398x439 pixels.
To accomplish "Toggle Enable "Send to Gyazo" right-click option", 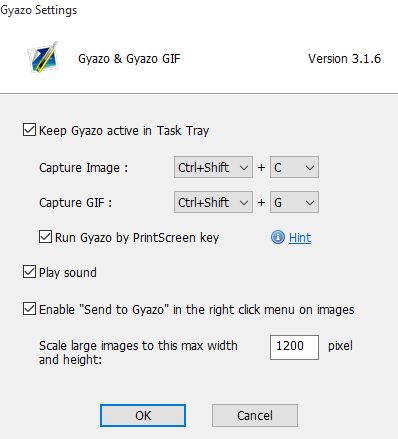I will (x=29, y=309).
